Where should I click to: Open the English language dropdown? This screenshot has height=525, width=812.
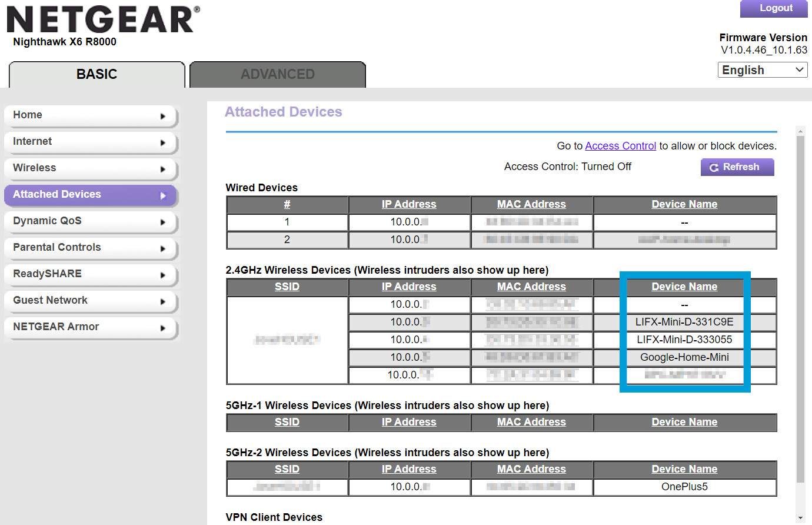click(x=763, y=70)
